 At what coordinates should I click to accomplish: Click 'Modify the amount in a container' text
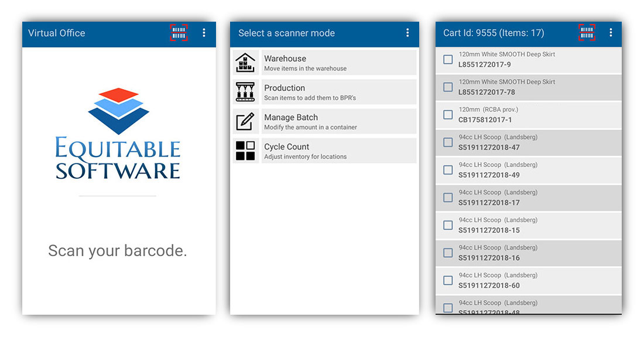tap(310, 127)
